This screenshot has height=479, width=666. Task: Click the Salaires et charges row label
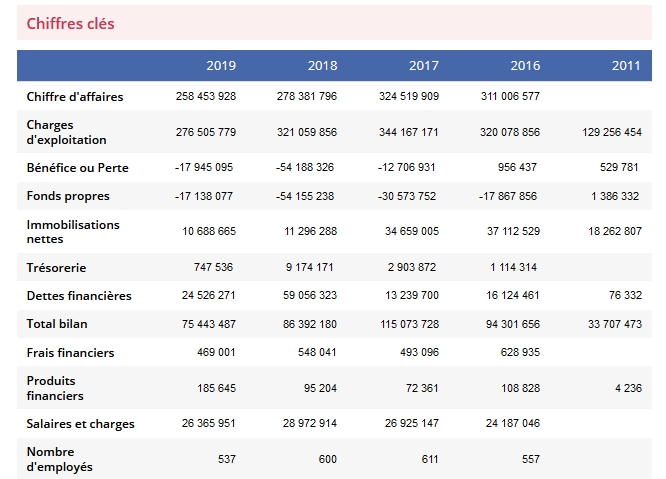pyautogui.click(x=79, y=424)
